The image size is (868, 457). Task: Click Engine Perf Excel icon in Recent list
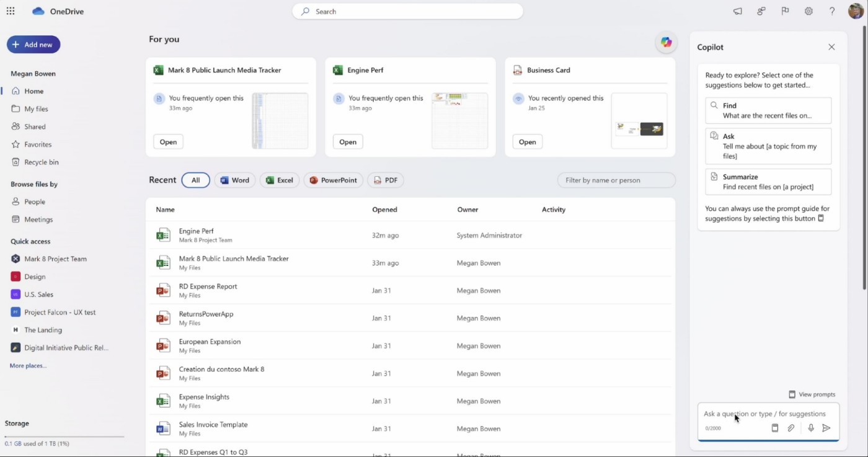click(x=163, y=235)
